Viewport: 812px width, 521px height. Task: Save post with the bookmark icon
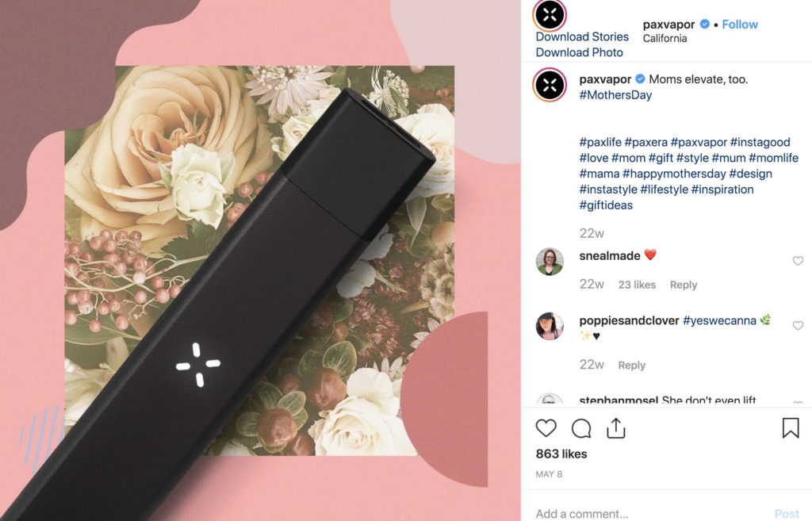tap(791, 427)
